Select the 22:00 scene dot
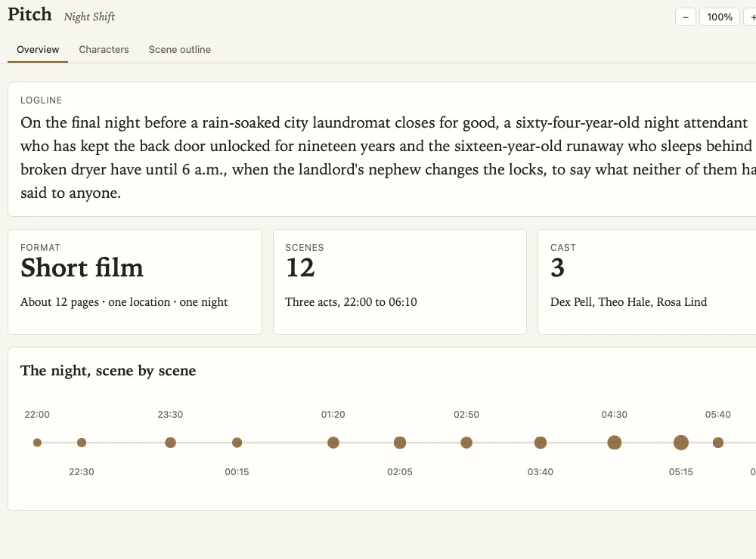Image resolution: width=756 pixels, height=559 pixels. (x=37, y=443)
